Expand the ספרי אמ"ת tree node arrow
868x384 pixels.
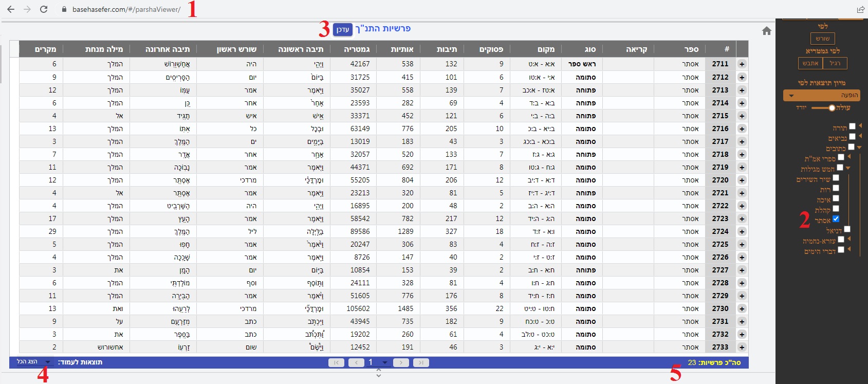(849, 156)
